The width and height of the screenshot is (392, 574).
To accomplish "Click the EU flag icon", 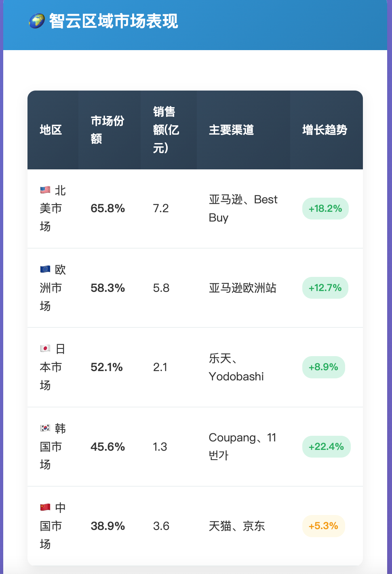I will (45, 269).
